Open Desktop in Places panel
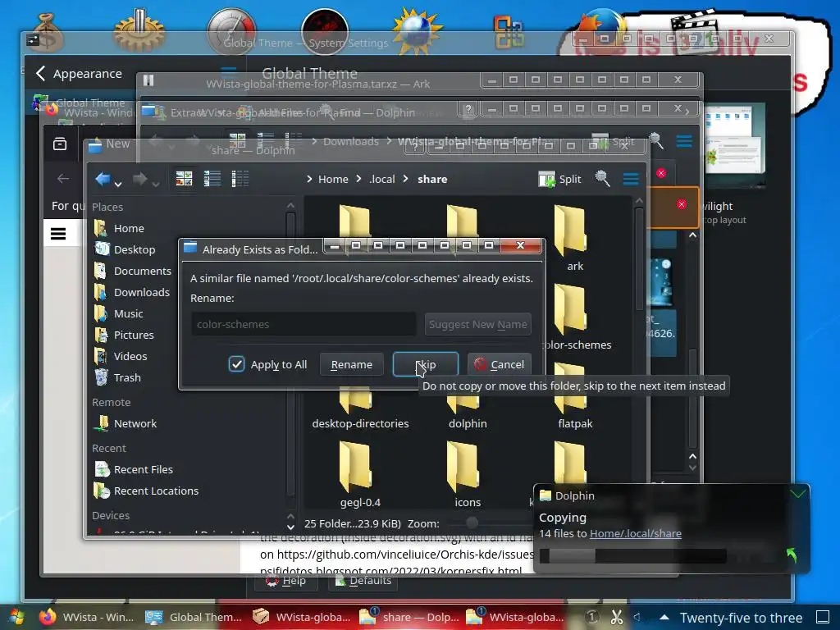The image size is (840, 630). [135, 249]
